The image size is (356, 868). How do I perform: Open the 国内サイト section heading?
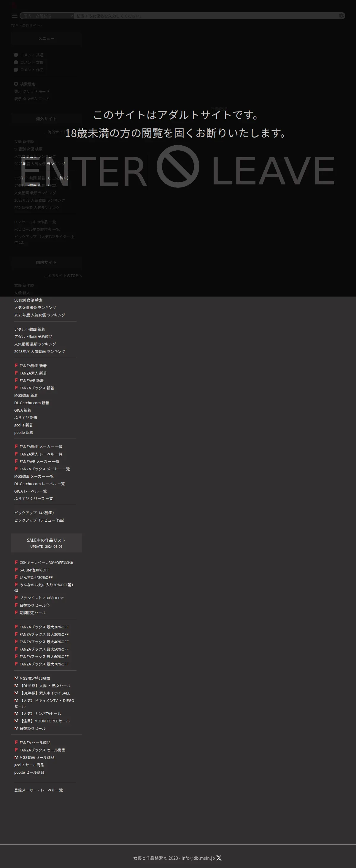[46, 262]
